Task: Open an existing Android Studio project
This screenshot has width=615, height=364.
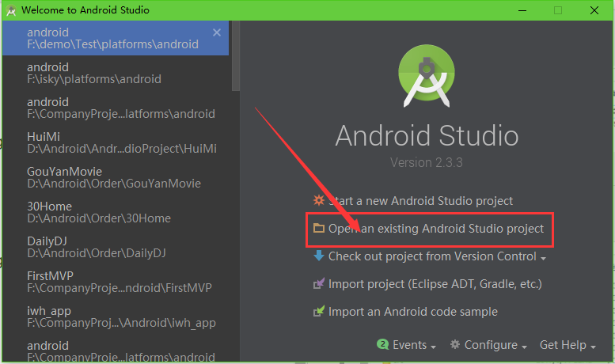Action: coord(436,229)
